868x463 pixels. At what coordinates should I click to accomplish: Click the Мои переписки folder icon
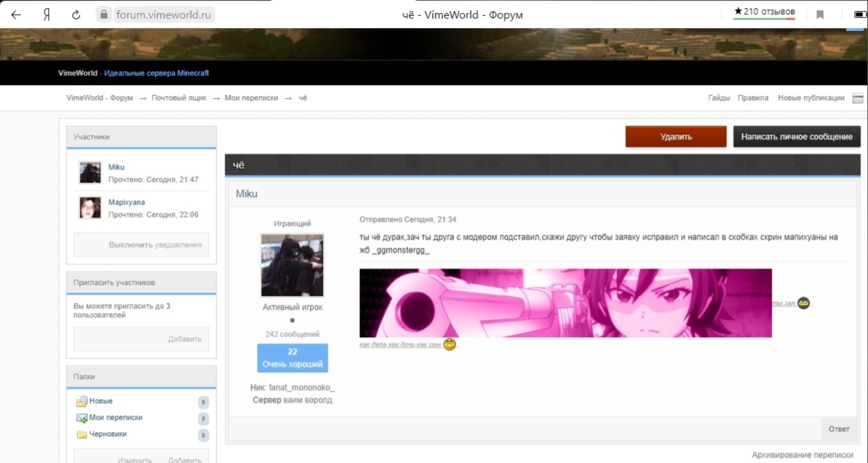tap(82, 418)
